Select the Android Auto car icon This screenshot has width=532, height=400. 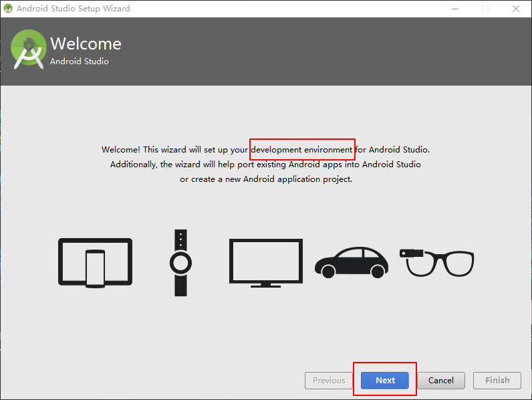(352, 262)
